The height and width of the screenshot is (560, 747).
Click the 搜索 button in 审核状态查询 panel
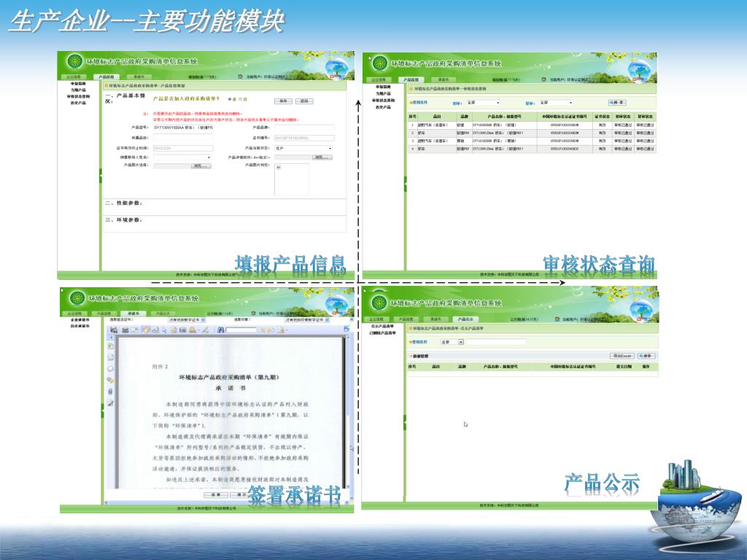tap(617, 102)
